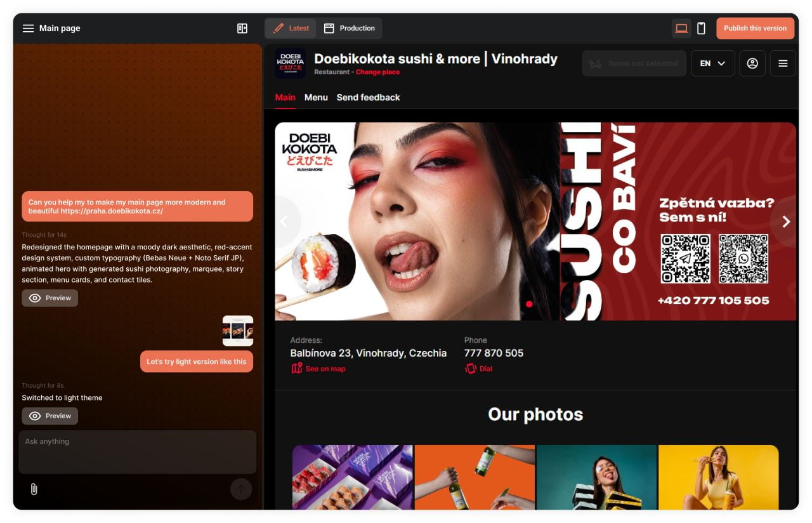The image size is (812, 523).
Task: Click the Publish this version button
Action: 755,28
